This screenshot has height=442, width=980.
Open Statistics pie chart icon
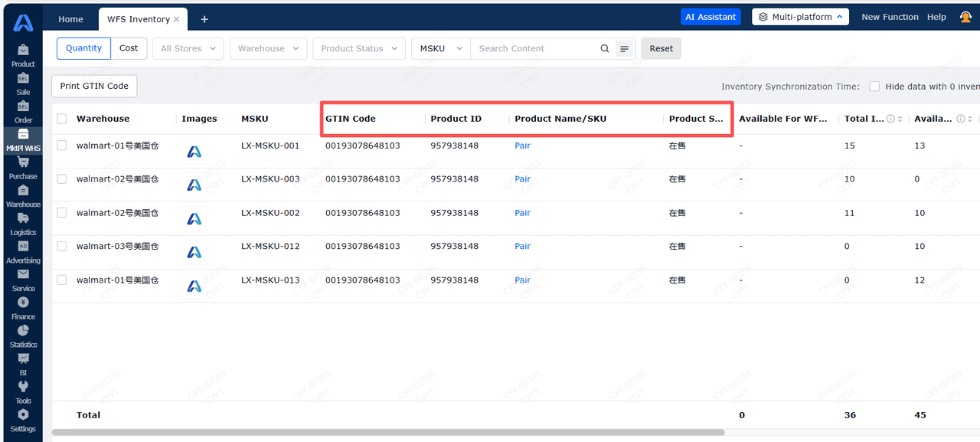23,331
